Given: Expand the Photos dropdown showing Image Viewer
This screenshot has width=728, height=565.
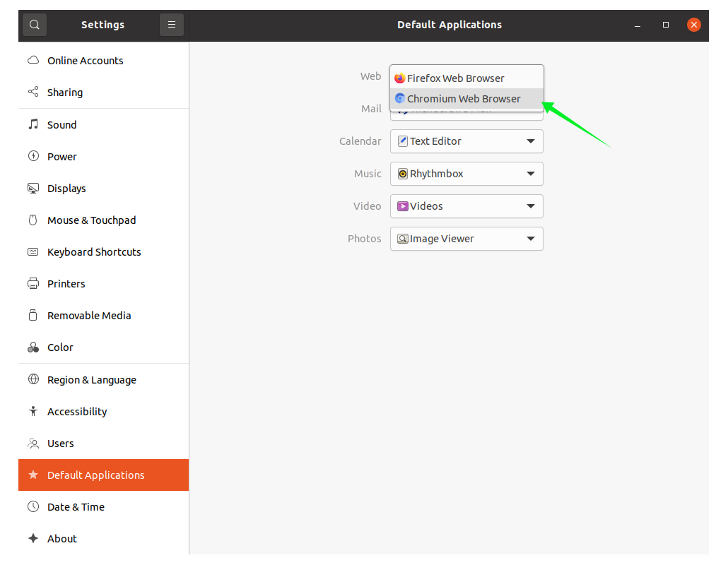Looking at the screenshot, I should click(466, 239).
